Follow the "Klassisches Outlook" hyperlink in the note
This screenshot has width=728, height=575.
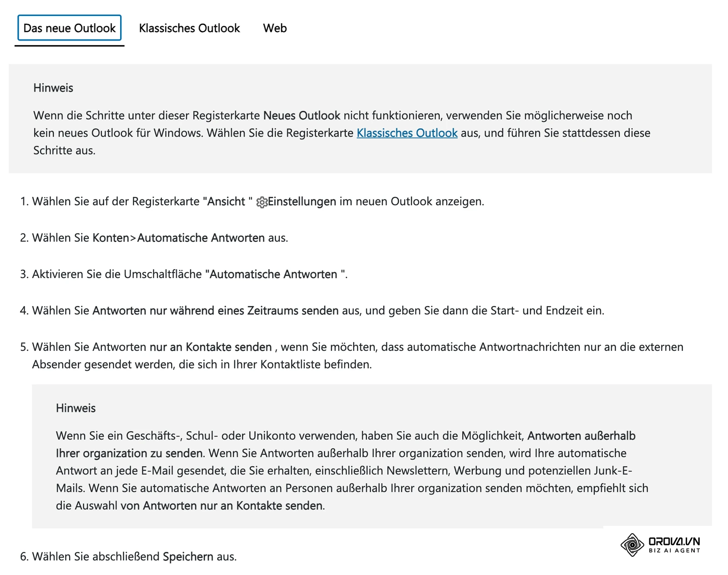point(407,133)
